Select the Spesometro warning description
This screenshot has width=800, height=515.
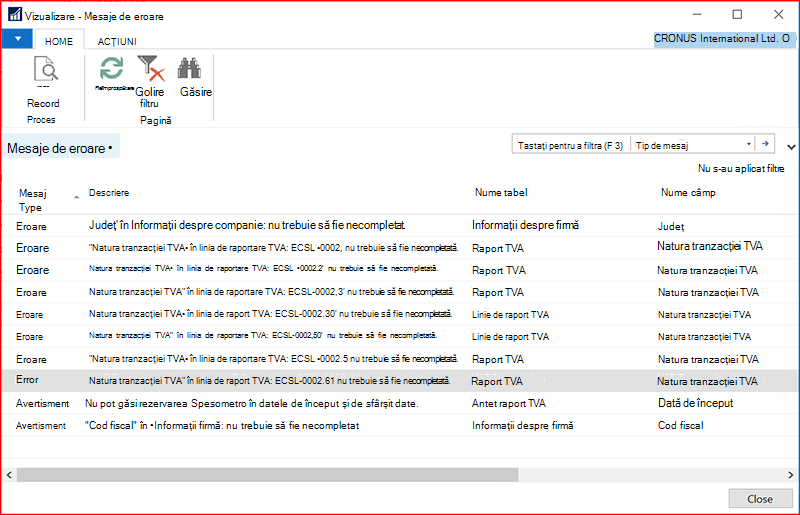pyautogui.click(x=252, y=404)
